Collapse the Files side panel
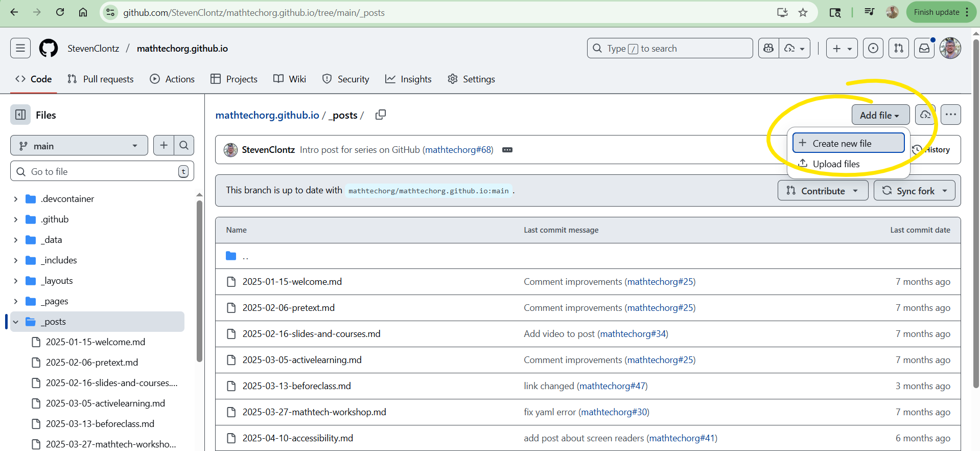Viewport: 980px width, 451px height. click(20, 115)
